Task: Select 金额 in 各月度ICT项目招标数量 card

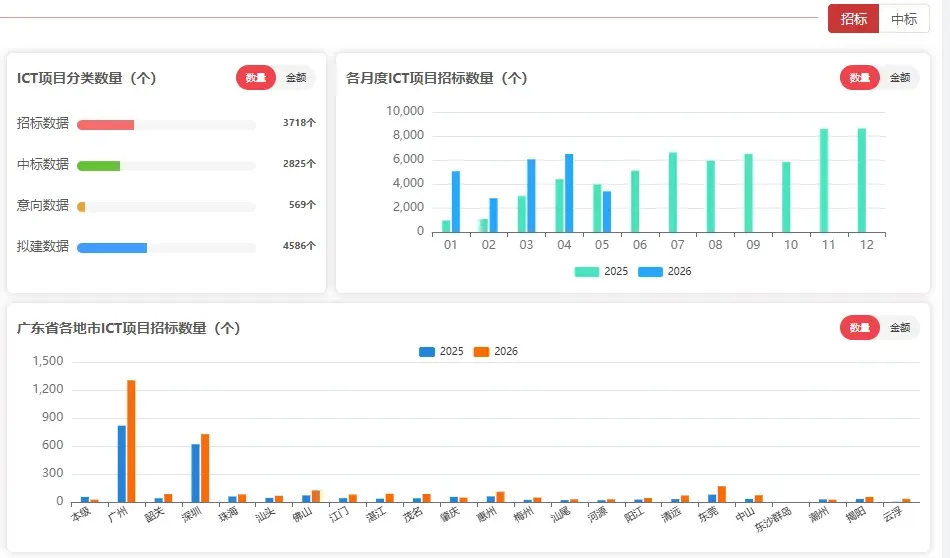Action: tap(900, 78)
